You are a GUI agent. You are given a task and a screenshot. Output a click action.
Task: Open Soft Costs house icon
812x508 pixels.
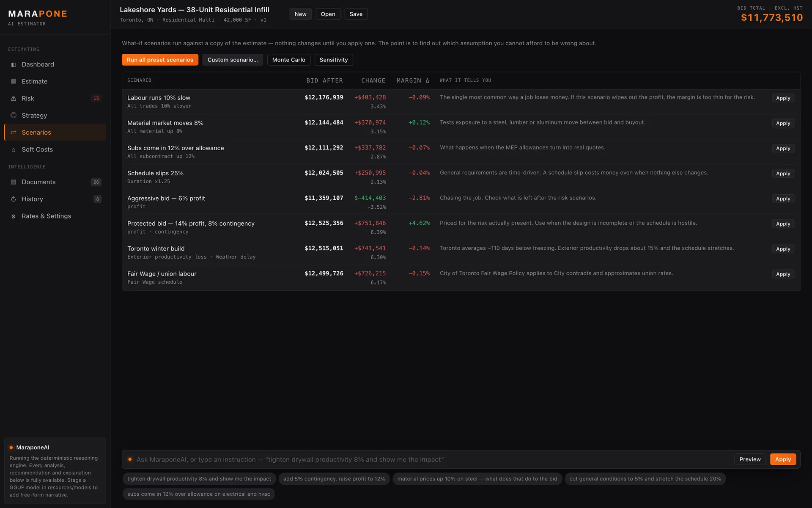(x=14, y=149)
